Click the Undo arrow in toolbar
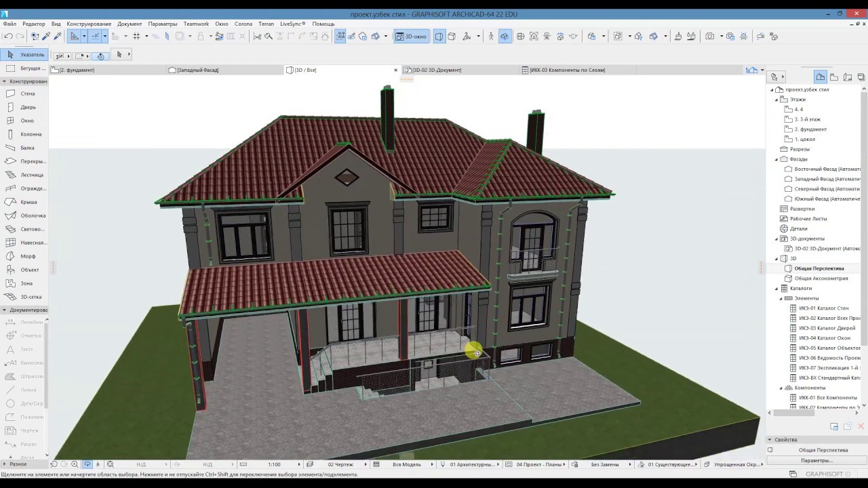This screenshot has width=868, height=488. [8, 37]
